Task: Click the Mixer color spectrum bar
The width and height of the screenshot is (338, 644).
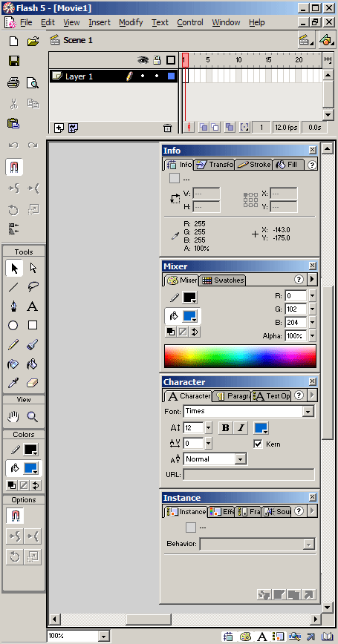Action: [240, 356]
